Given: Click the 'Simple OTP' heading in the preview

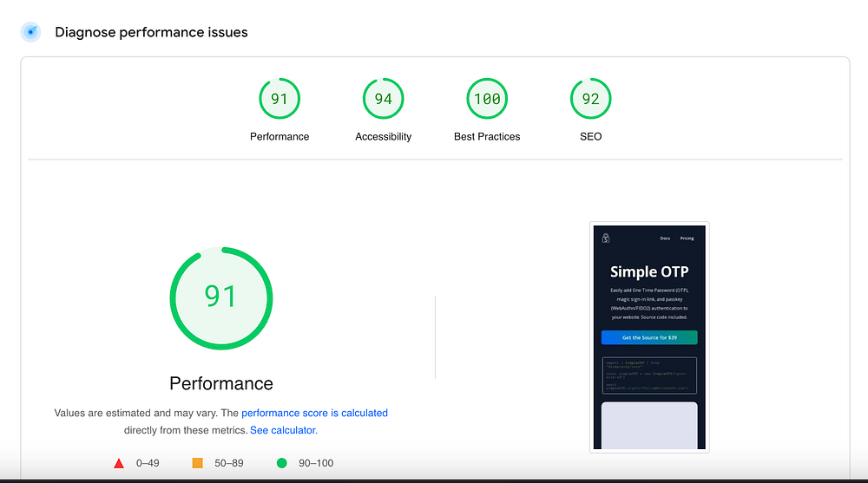Looking at the screenshot, I should [649, 271].
